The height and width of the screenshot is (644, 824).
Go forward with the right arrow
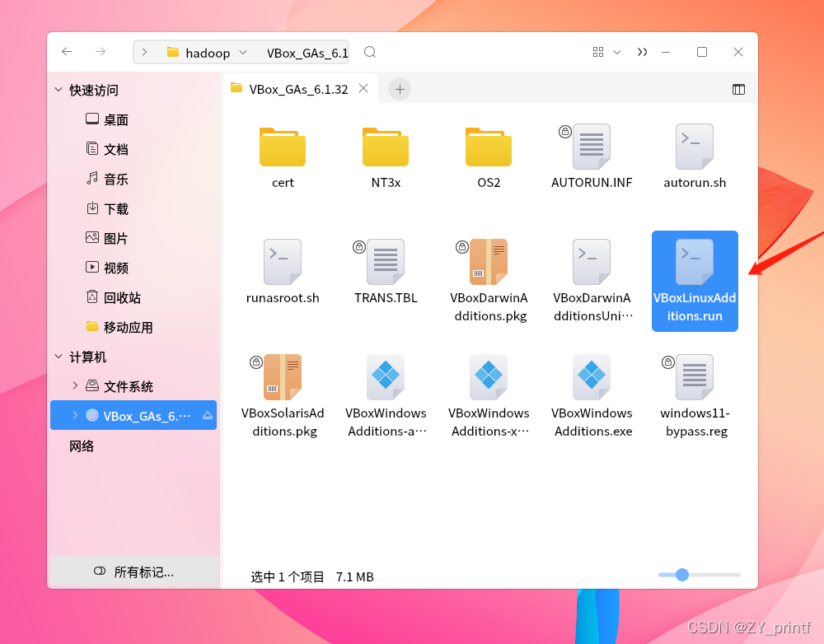pos(101,52)
